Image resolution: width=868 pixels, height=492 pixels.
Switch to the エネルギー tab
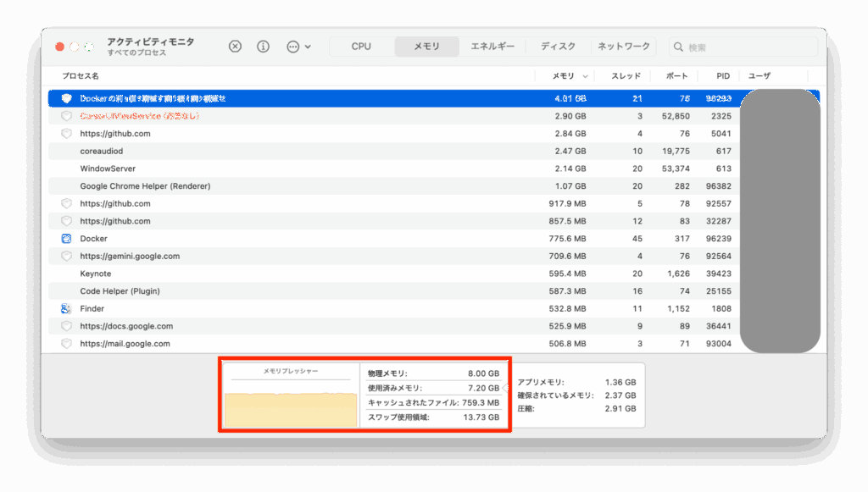pos(492,47)
